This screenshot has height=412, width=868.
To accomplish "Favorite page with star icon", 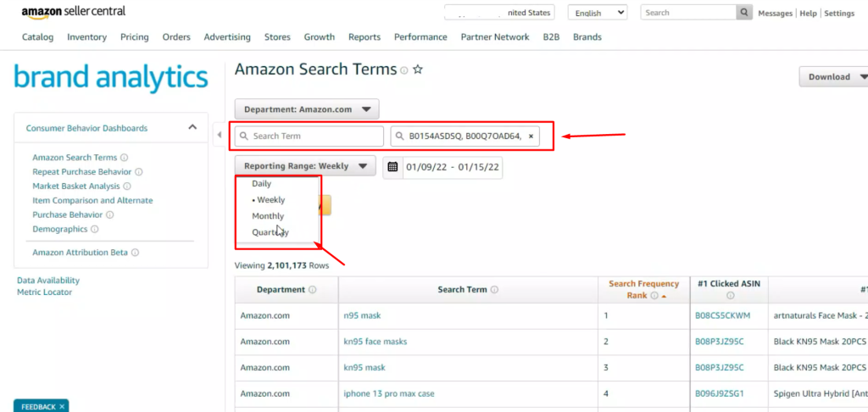I will [418, 70].
